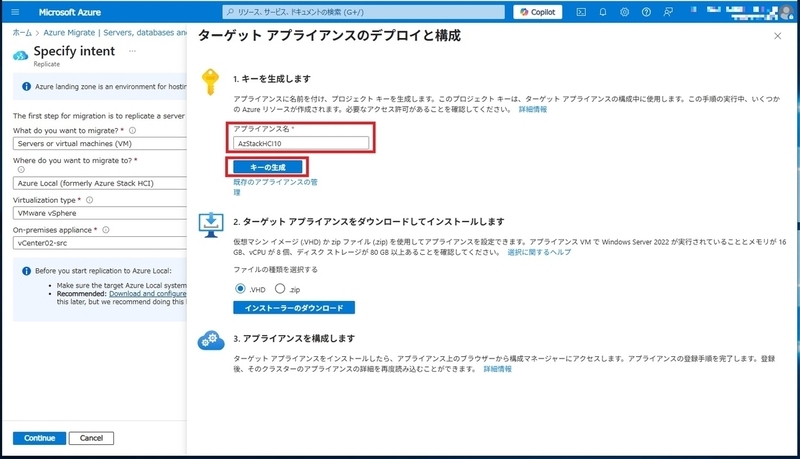
Task: Open 選択に関するヘルプ link
Action: [x=539, y=252]
